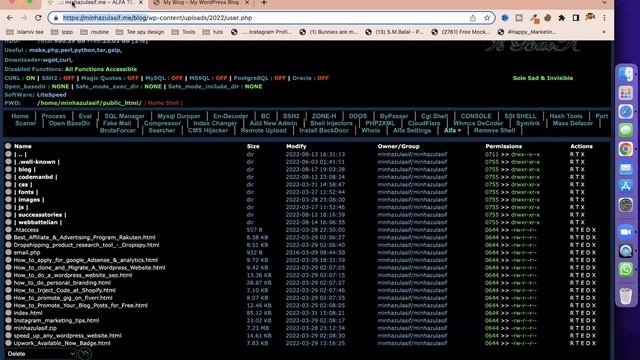Click the green go arrow beside Delete

[x=85, y=353]
